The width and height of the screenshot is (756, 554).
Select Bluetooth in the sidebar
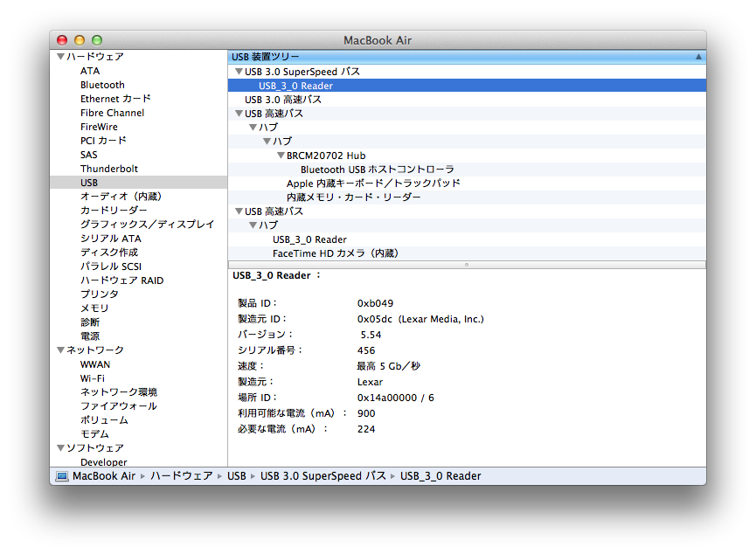102,85
